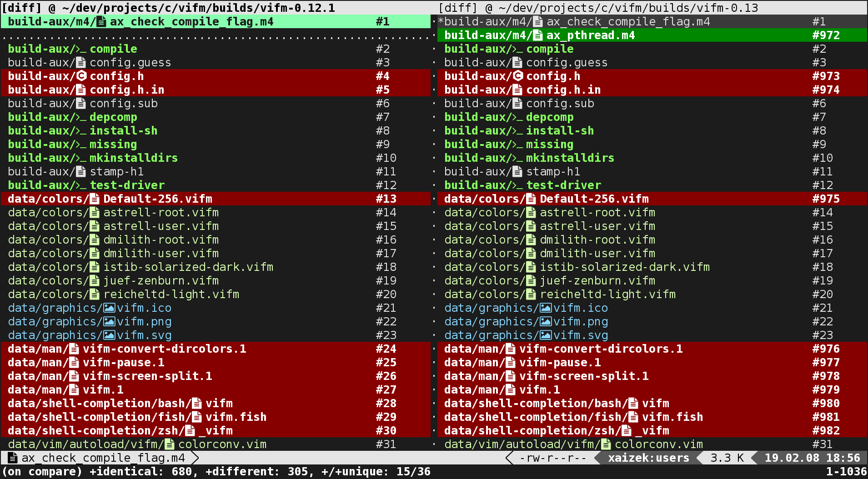Click the 1-1036 position indicator at bottom right
Screen dimensions: 868x479
coord(847,472)
